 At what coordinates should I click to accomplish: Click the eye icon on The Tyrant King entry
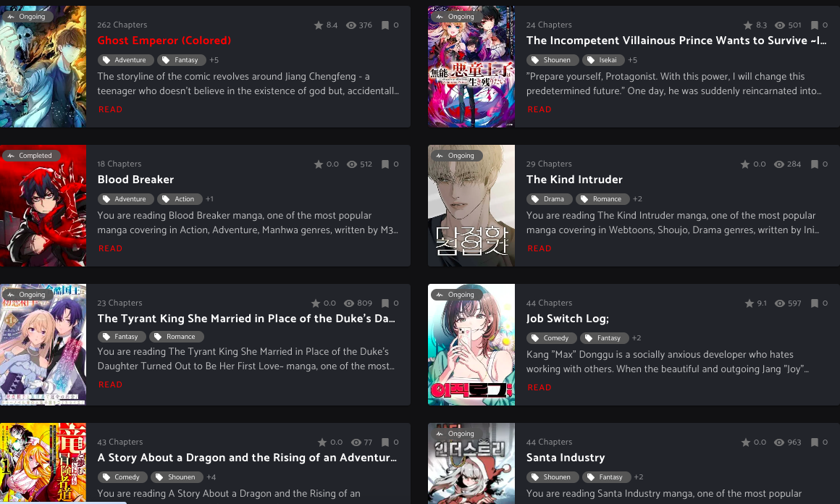[349, 303]
